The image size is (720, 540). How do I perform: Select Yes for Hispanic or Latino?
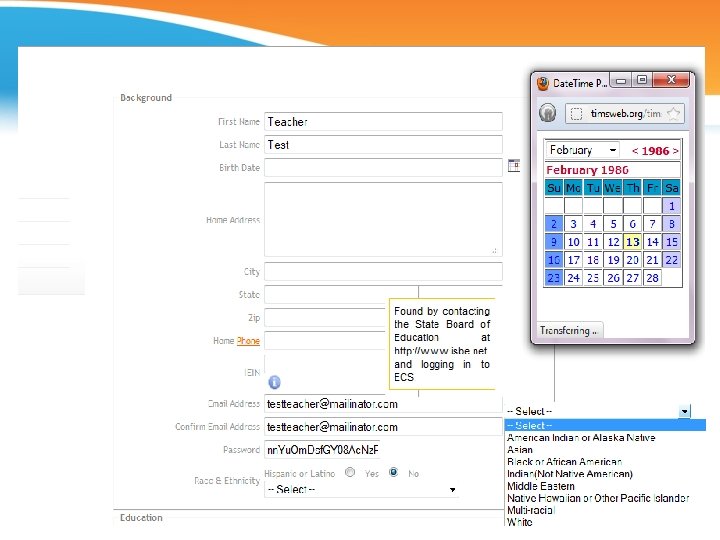(x=350, y=472)
